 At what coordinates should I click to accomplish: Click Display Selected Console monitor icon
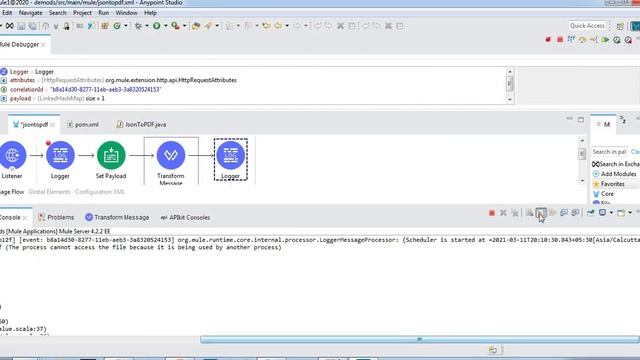[602, 213]
